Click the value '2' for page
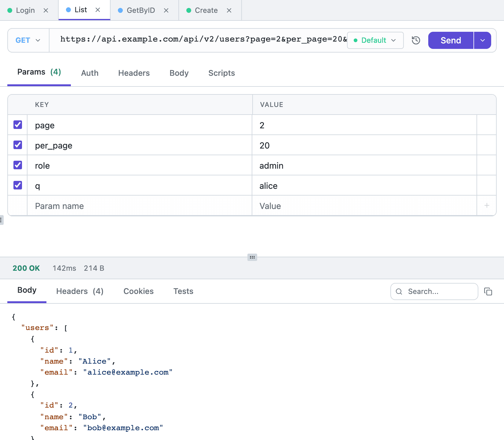504x440 pixels. coord(364,125)
